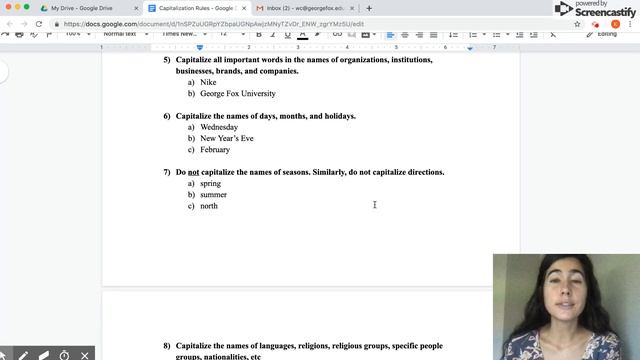
Task: Click the add comment icon
Action: (x=351, y=35)
